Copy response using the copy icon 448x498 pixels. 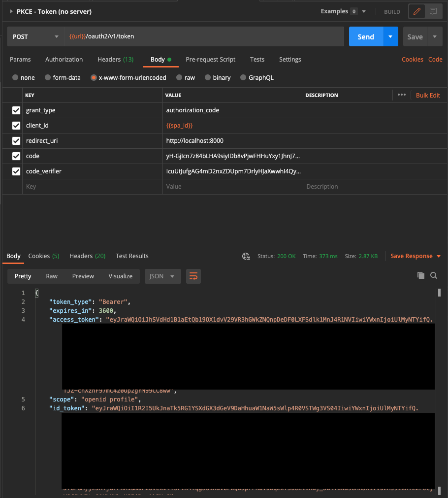pyautogui.click(x=420, y=276)
